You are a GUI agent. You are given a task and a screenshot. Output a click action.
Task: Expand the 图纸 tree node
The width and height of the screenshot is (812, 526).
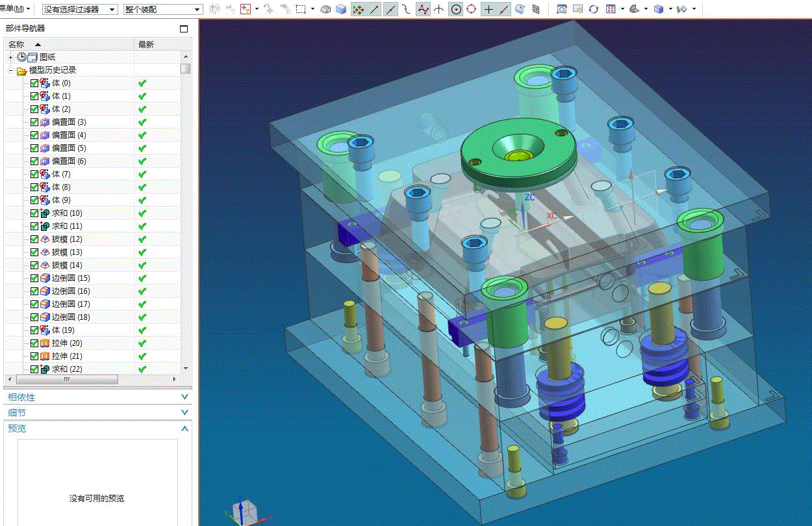pyautogui.click(x=11, y=57)
